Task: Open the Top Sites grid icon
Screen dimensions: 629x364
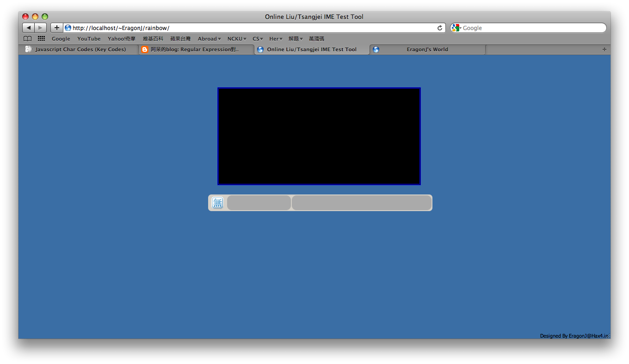Action: pos(41,39)
